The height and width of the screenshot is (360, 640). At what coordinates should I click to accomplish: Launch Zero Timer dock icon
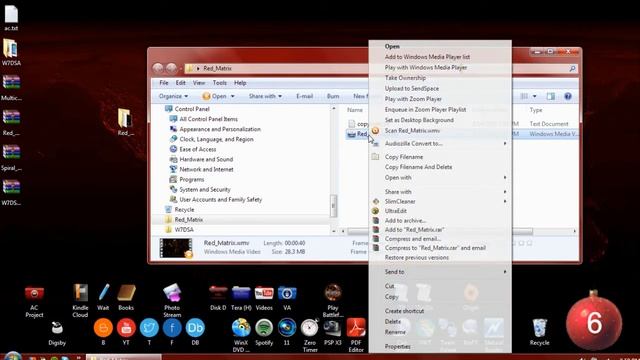pos(310,336)
